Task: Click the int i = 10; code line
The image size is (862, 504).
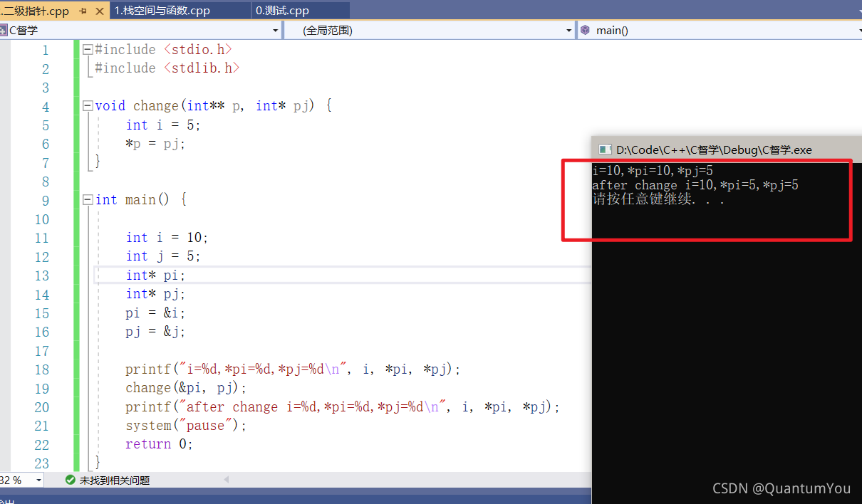Action: coord(167,238)
